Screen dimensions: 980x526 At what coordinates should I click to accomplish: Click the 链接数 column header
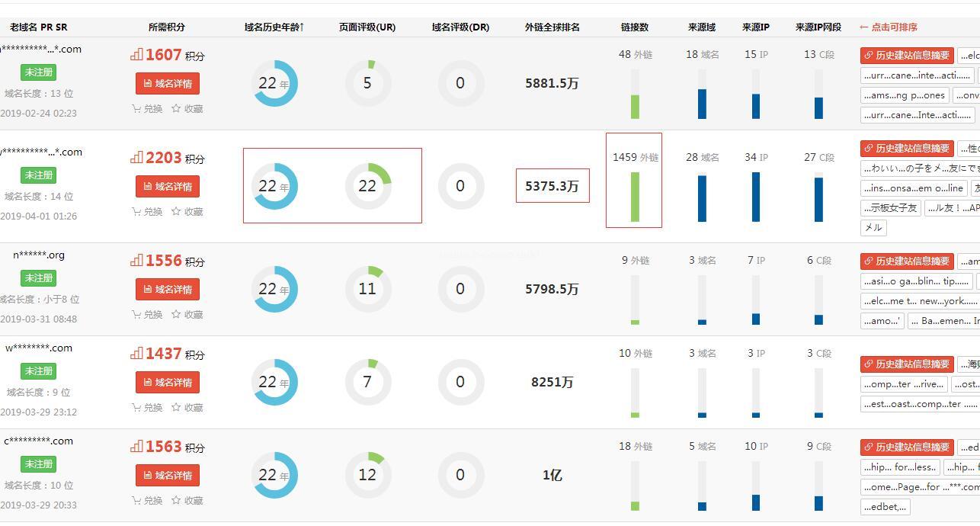coord(635,27)
